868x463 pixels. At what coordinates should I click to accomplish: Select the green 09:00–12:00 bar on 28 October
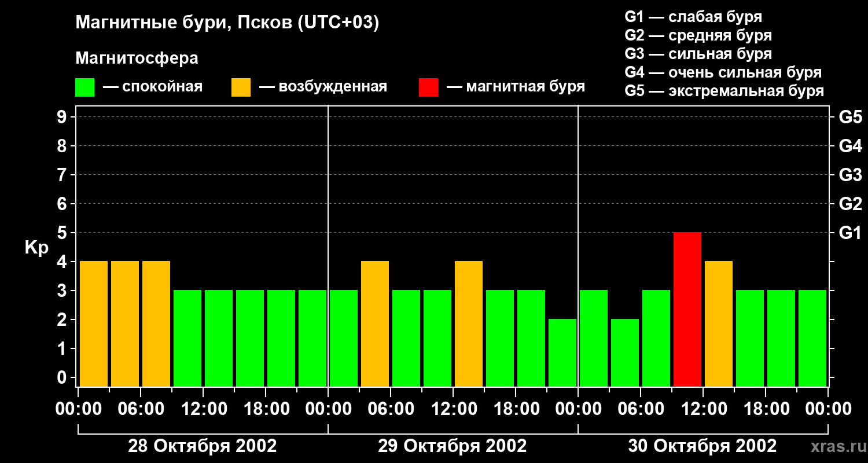[x=187, y=339]
